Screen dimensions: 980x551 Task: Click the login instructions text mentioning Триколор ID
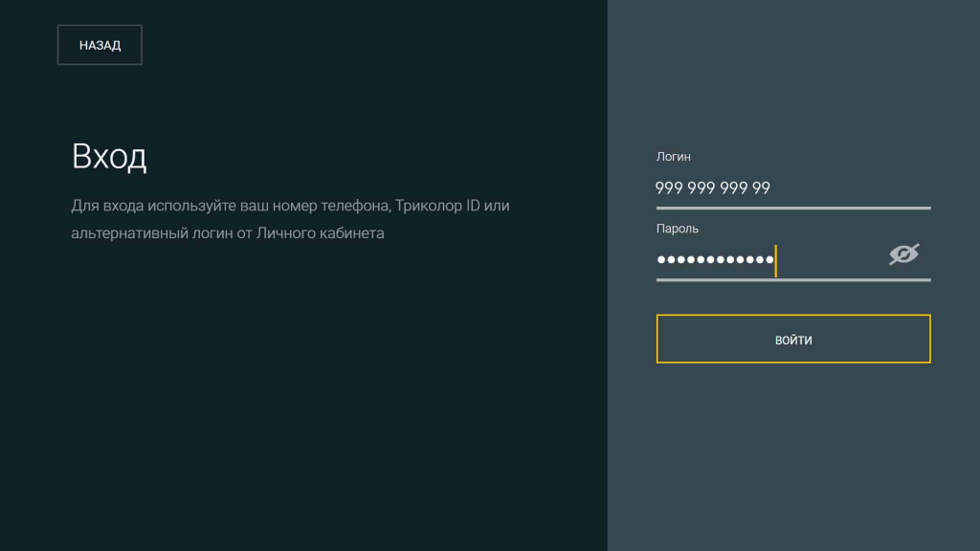click(290, 207)
